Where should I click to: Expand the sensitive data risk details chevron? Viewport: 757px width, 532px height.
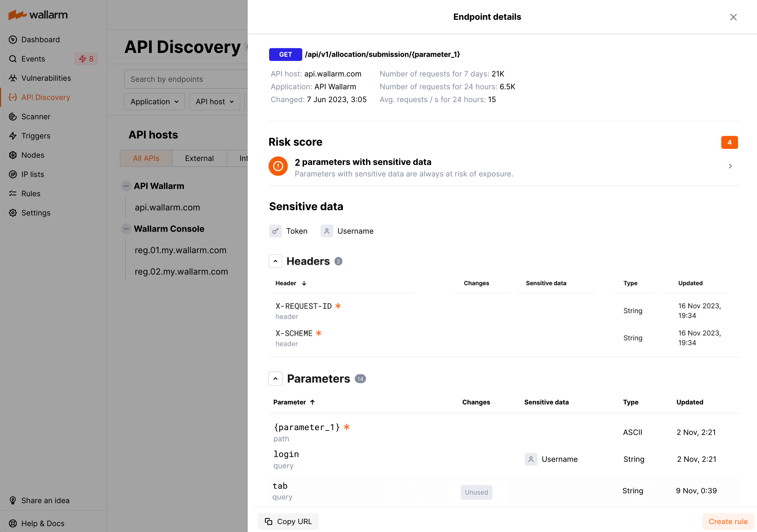[x=730, y=166]
